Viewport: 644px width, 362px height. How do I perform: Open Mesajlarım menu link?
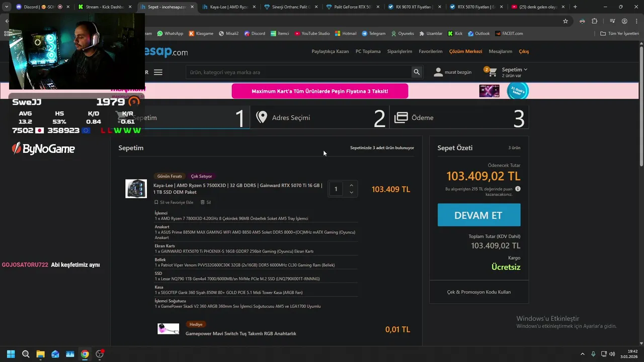500,51
